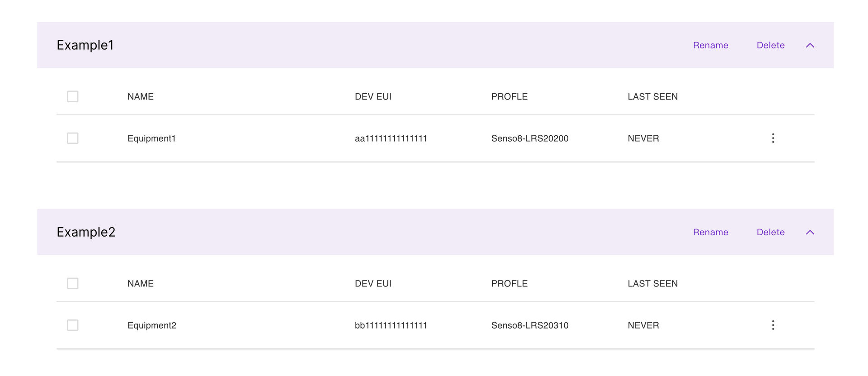Screen dimensions: 868x376
Task: Delete the Example1 group
Action: click(770, 45)
